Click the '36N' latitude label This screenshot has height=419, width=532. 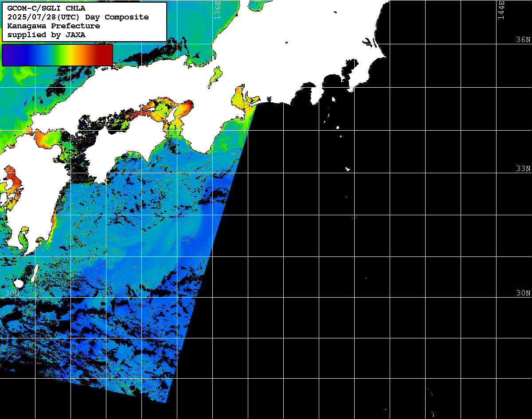point(523,40)
